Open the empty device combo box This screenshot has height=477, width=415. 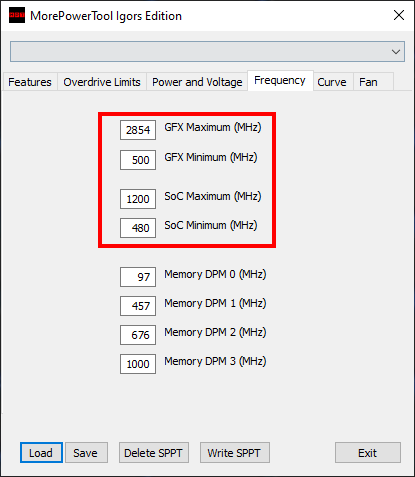[x=207, y=52]
